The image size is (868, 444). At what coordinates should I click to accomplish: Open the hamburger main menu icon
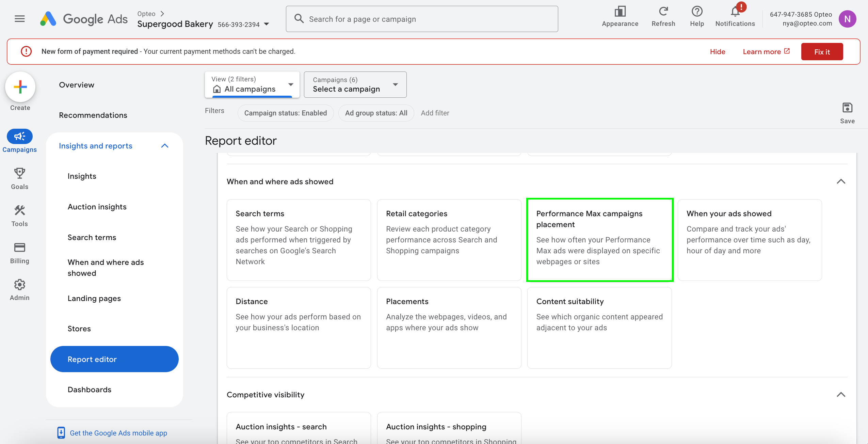pos(20,19)
